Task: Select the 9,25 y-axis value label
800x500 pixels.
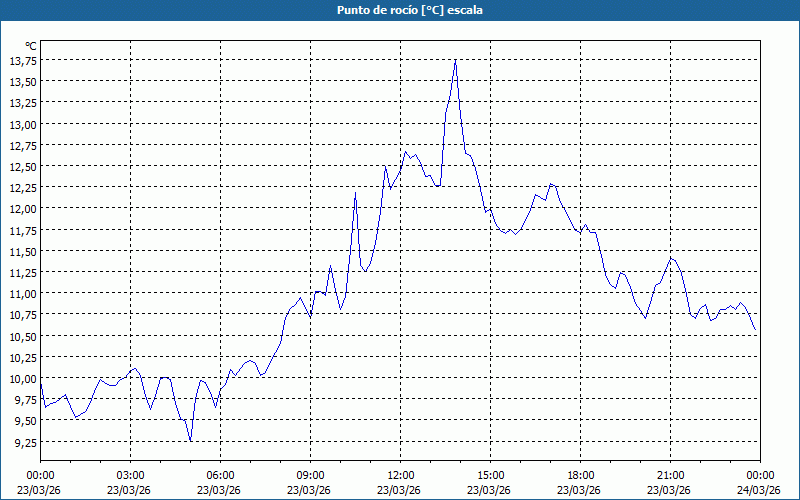Action: tap(23, 442)
